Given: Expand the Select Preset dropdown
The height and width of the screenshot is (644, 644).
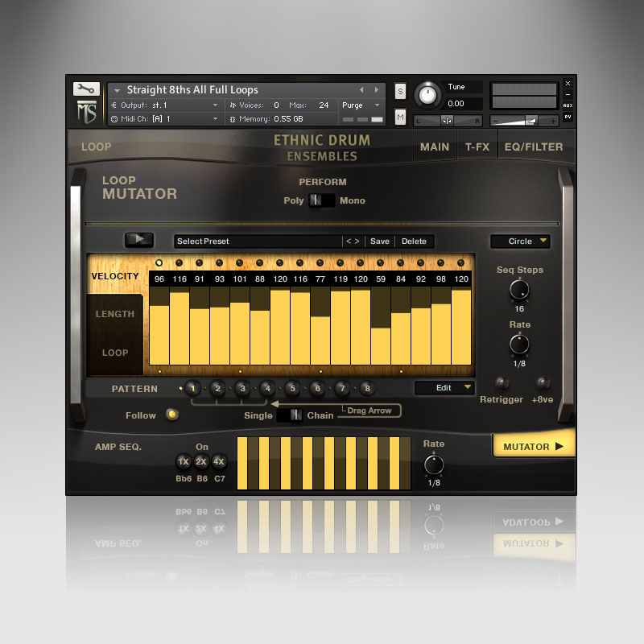Looking at the screenshot, I should click(258, 242).
